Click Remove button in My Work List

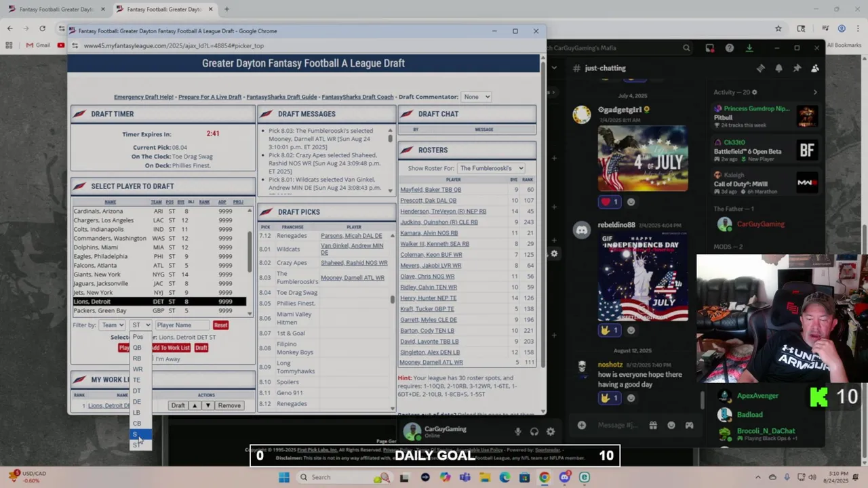[229, 405]
